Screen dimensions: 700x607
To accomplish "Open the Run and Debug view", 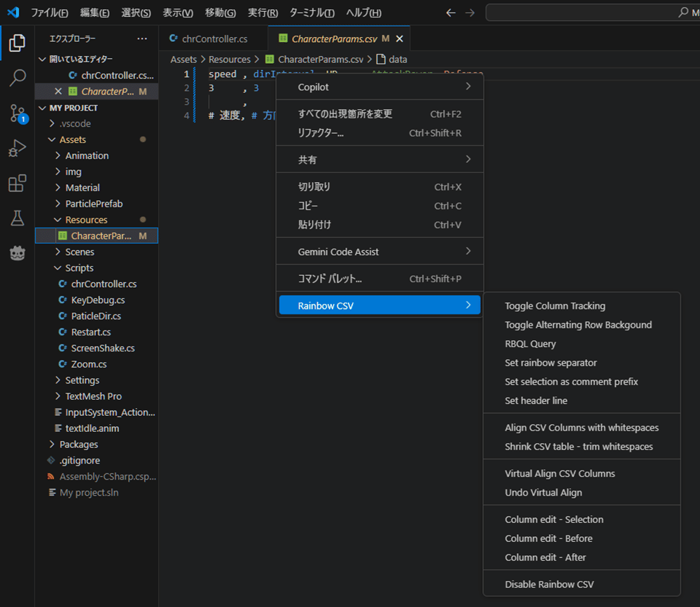I will click(x=17, y=148).
